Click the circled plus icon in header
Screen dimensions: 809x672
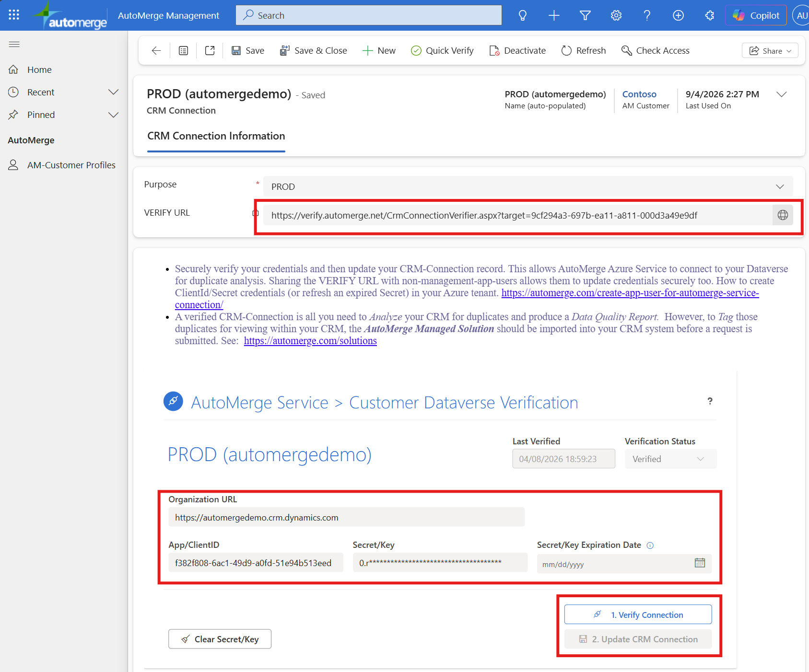(x=678, y=15)
